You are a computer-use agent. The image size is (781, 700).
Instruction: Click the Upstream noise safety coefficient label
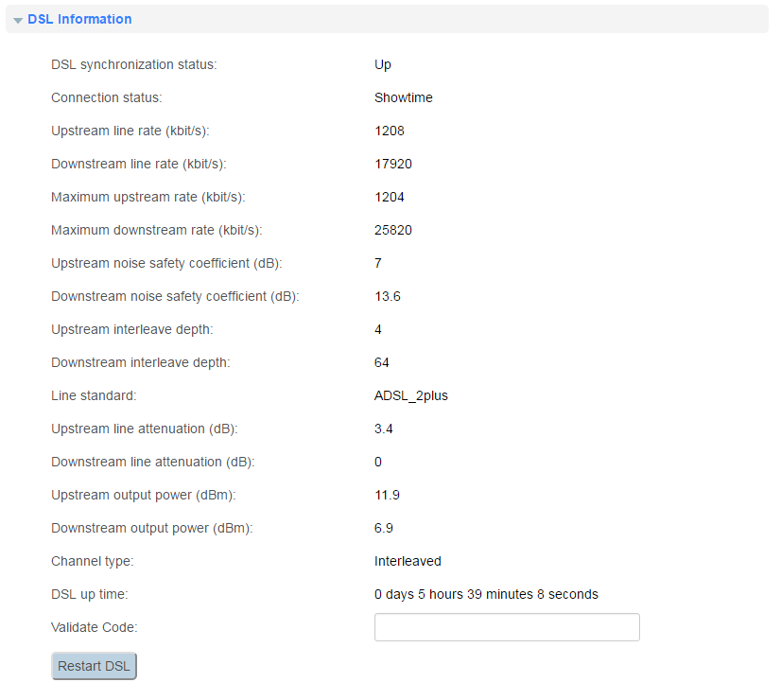[x=166, y=263]
